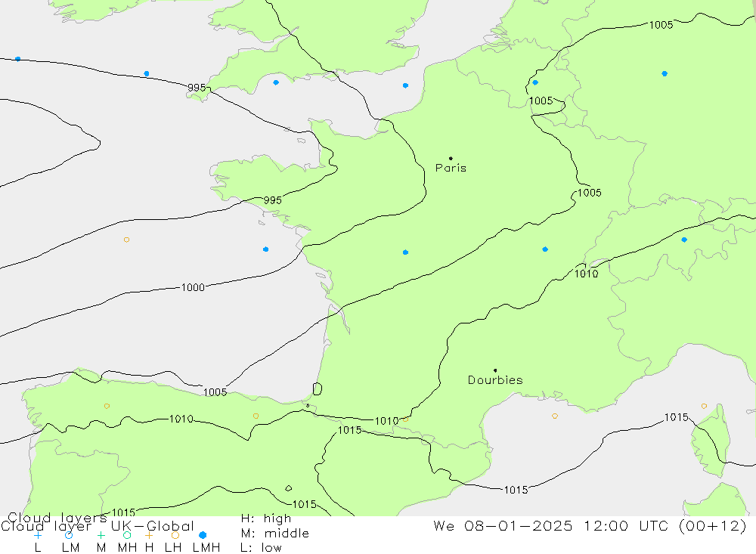Click the orange plus H legend symbol
The height and width of the screenshot is (554, 756).
pyautogui.click(x=149, y=535)
